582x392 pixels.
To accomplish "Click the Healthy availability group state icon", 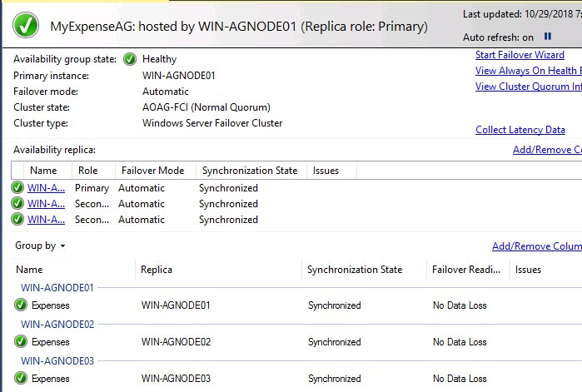I will coord(130,59).
